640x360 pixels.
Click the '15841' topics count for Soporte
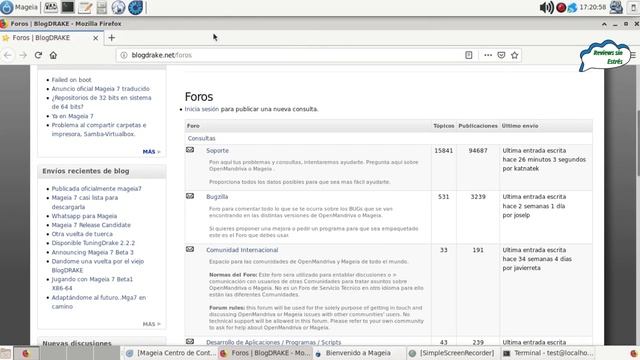(444, 151)
